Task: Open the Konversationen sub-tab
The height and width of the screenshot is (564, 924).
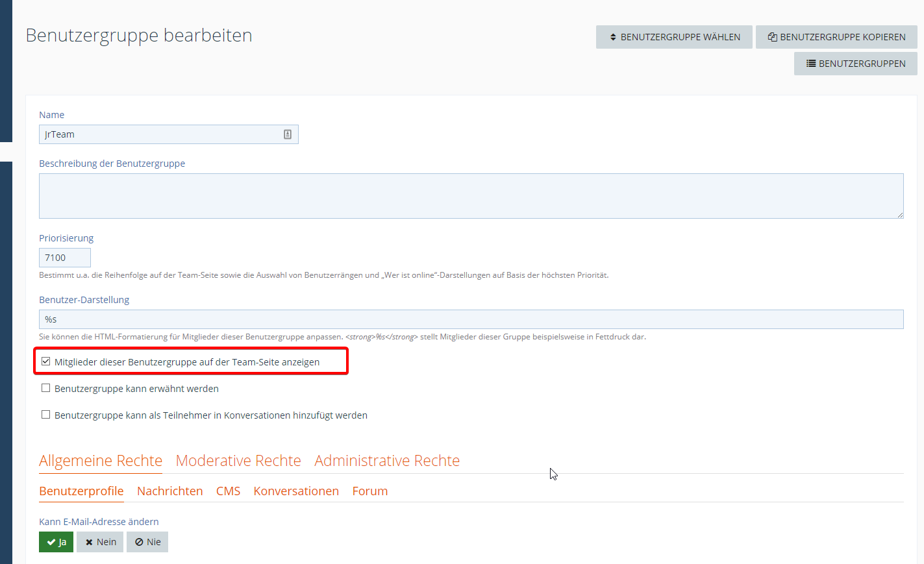Action: (296, 491)
